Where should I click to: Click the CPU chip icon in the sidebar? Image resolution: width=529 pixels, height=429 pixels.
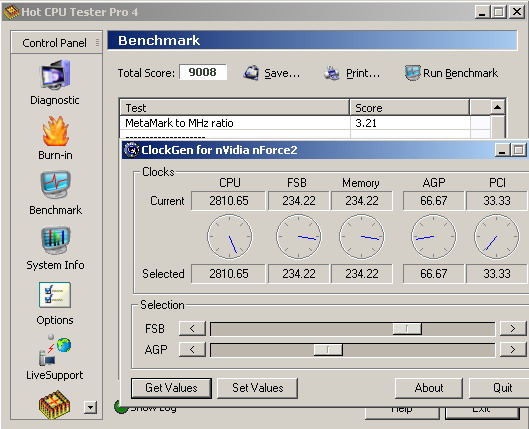pyautogui.click(x=55, y=404)
